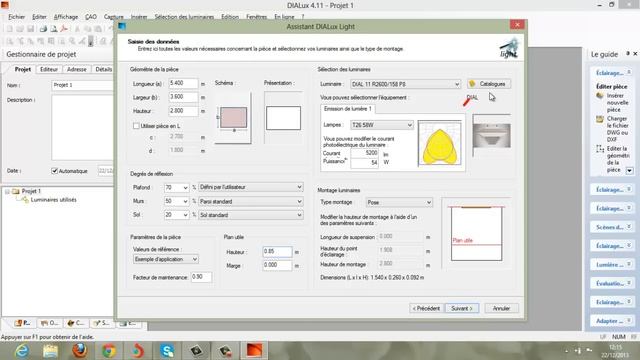Click the Puissance 54 W field
640x360 pixels.
point(364,162)
